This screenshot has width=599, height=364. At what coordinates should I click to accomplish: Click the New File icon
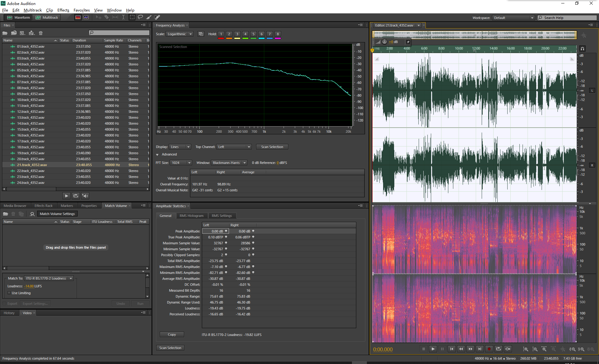[22, 33]
